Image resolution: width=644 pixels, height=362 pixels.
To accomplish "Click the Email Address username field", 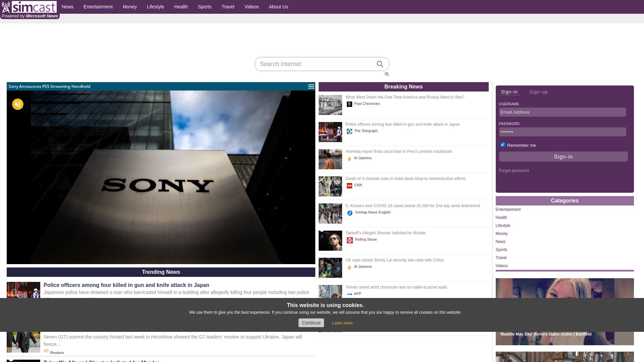I will point(562,112).
